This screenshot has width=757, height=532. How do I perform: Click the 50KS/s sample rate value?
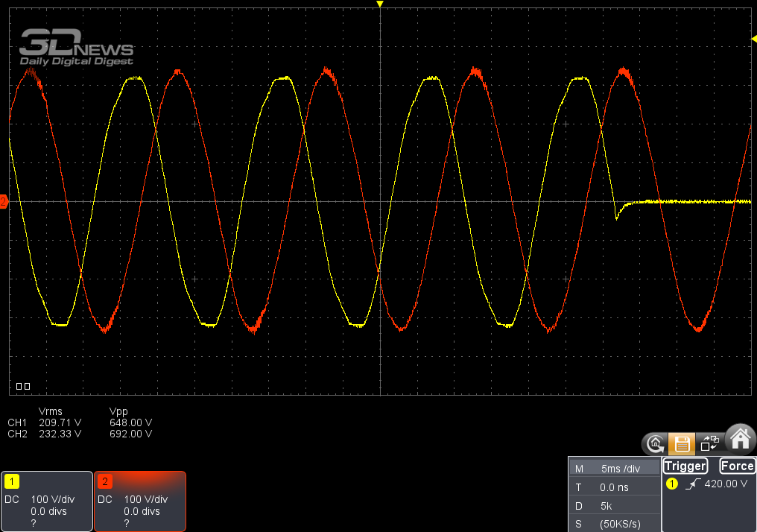pos(620,524)
